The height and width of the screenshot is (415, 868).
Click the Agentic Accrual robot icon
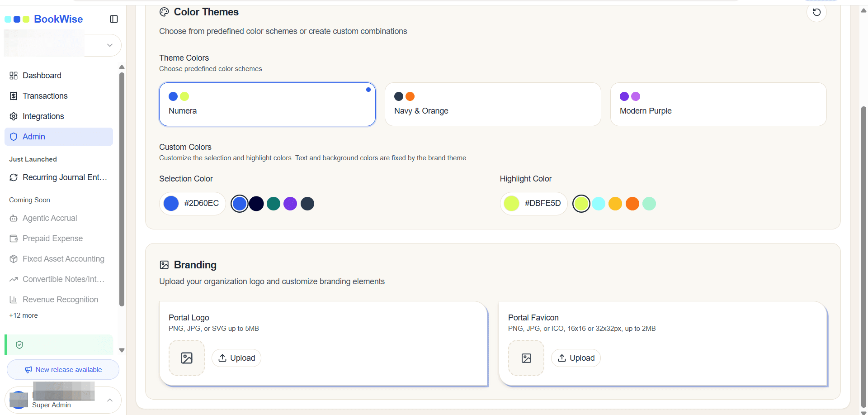(x=14, y=218)
